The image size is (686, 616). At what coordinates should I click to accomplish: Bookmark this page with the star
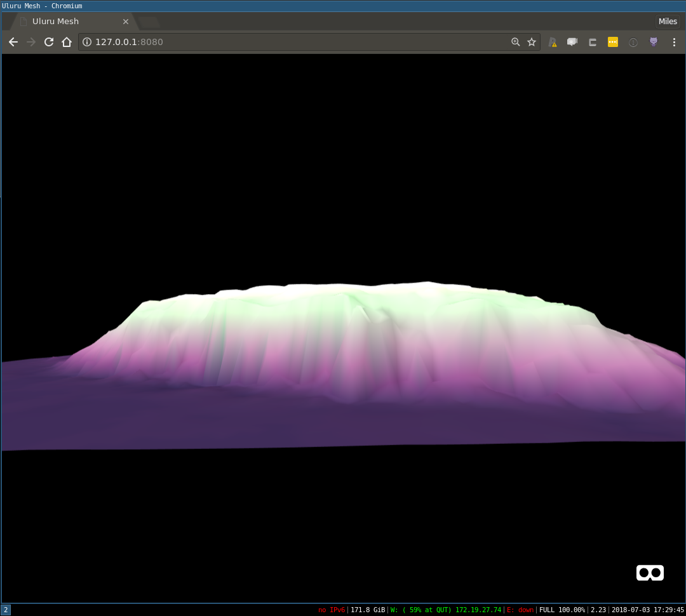click(532, 42)
